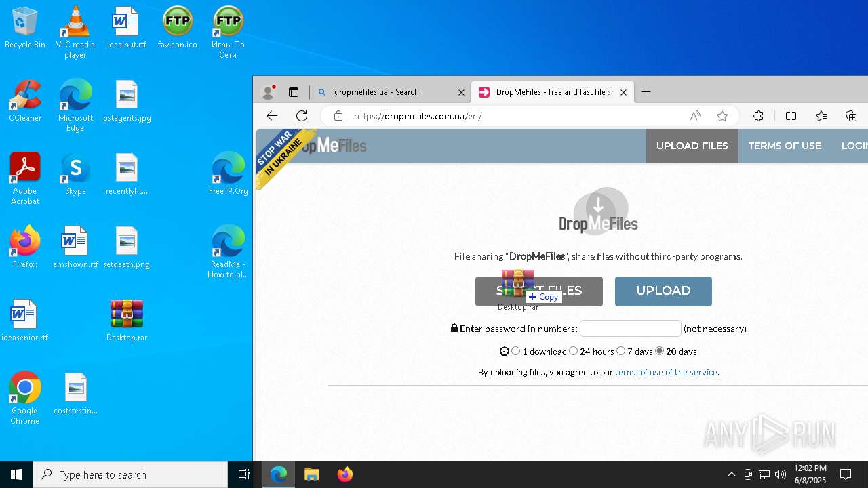The height and width of the screenshot is (488, 868).
Task: Click Edge back navigation arrow
Action: pyautogui.click(x=272, y=116)
